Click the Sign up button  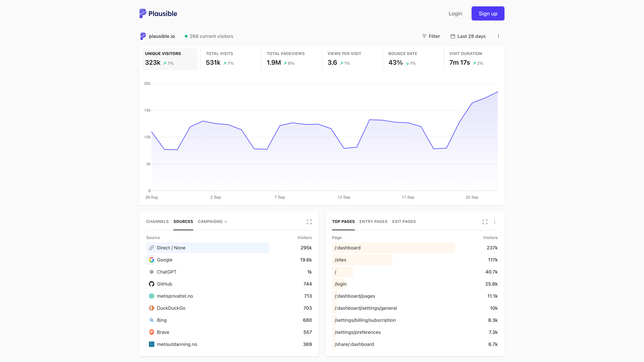point(488,13)
